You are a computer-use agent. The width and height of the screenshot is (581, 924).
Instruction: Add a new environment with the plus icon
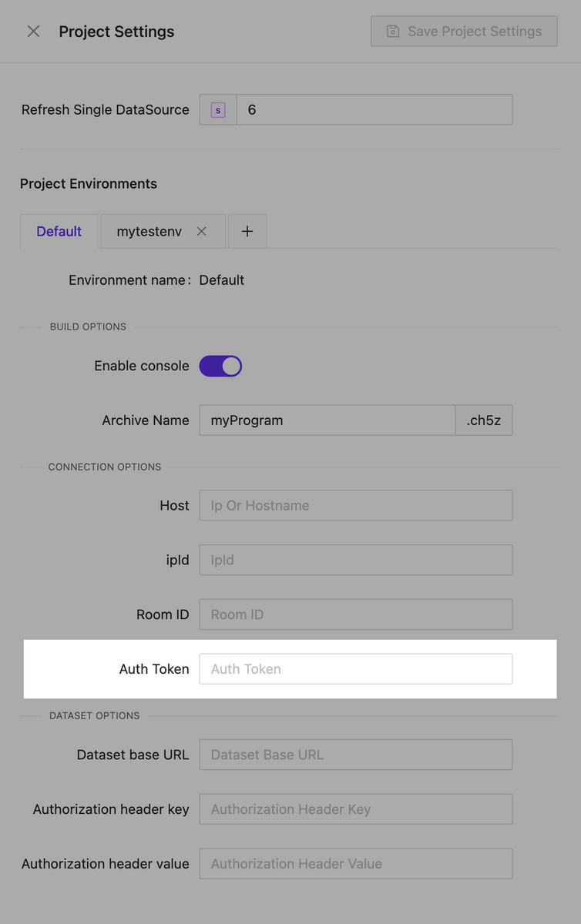point(247,230)
